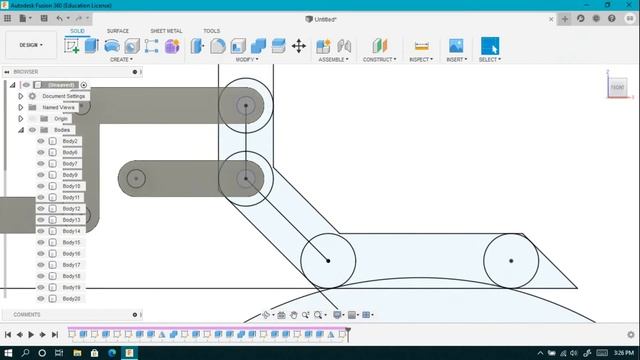Open the ASSEMBLE dropdown menu
This screenshot has height=360, width=640.
(x=333, y=60)
